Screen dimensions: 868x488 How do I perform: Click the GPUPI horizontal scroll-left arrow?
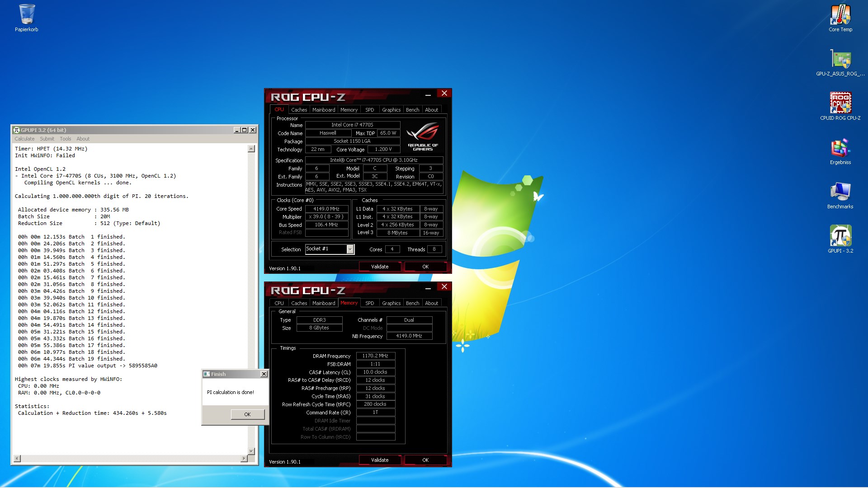(17, 459)
